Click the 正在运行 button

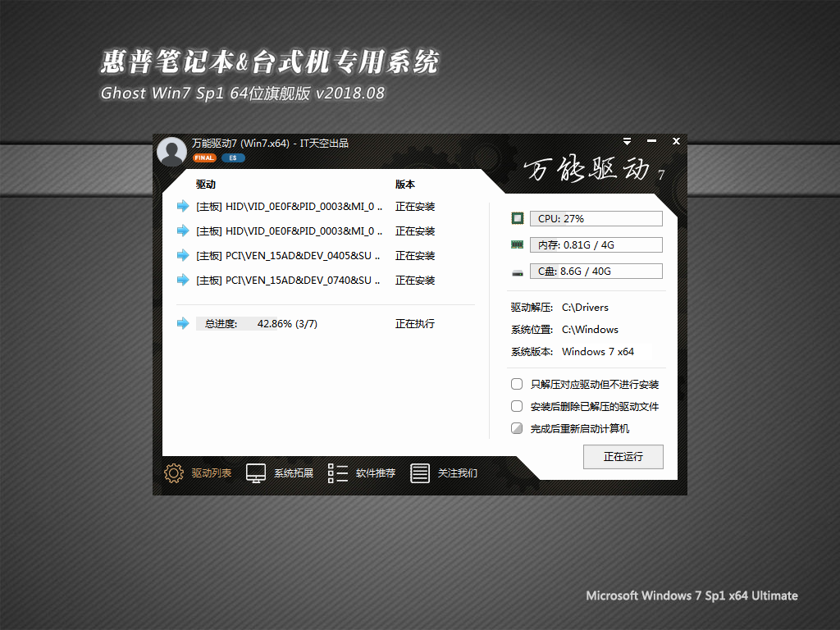[623, 456]
